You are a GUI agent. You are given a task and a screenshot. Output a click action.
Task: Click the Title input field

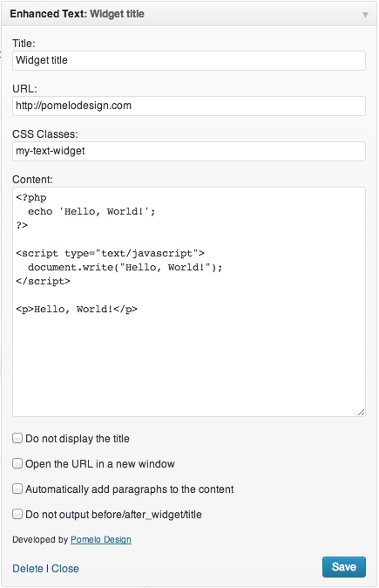pyautogui.click(x=189, y=60)
